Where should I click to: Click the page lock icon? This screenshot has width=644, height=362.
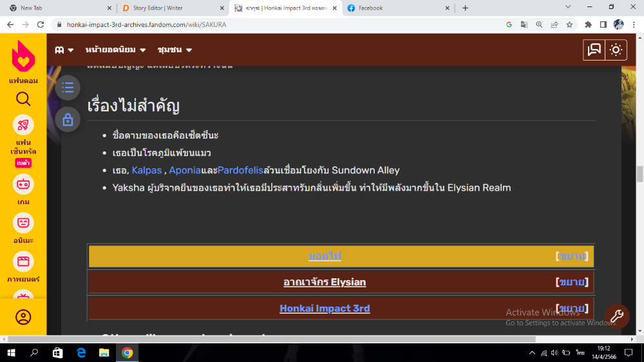(x=68, y=120)
